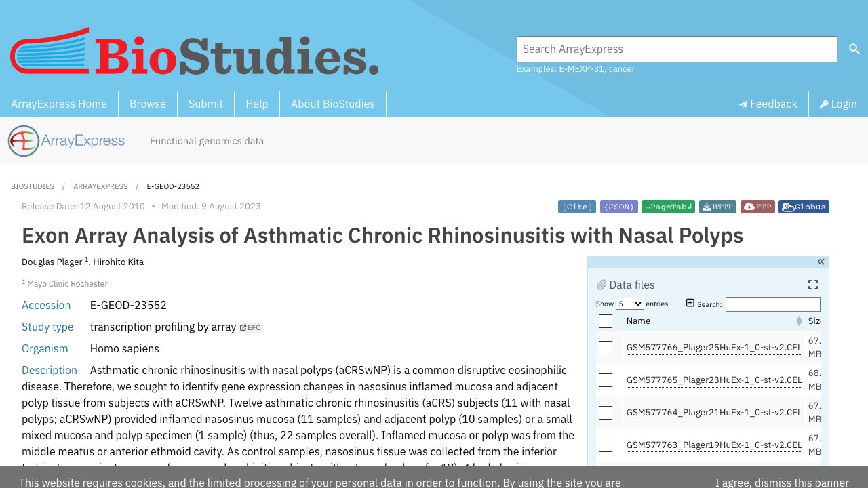The image size is (868, 488).
Task: Go to ArrayExpress Home menu item
Action: click(x=59, y=104)
